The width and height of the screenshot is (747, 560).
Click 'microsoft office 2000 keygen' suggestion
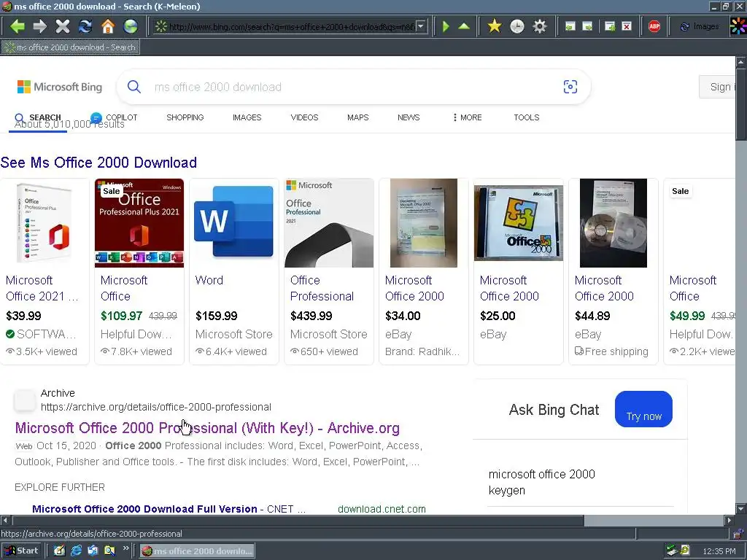542,482
